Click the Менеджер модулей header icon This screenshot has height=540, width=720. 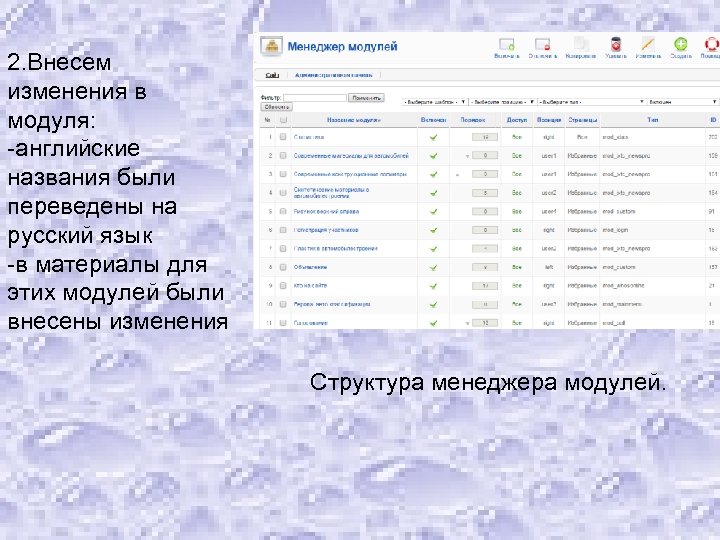(271, 46)
